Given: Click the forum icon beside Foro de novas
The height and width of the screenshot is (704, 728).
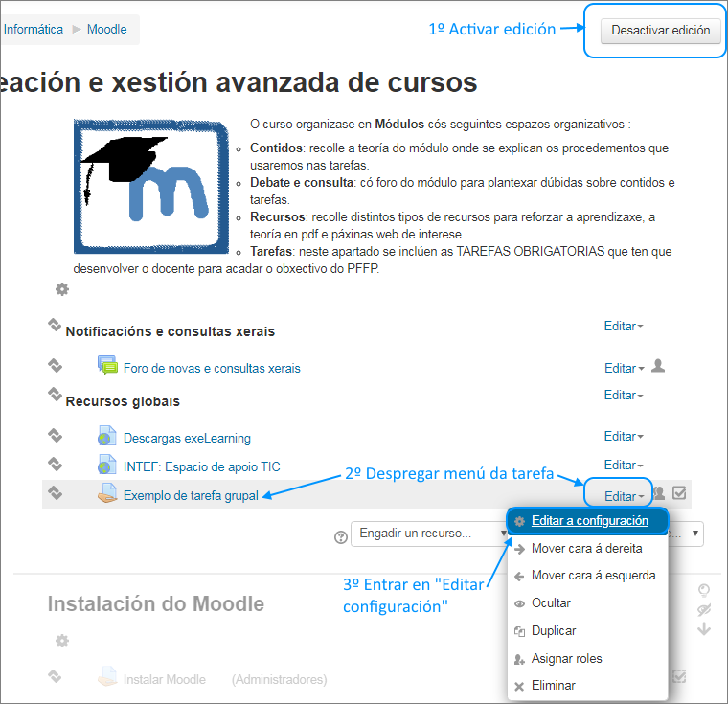Looking at the screenshot, I should [x=107, y=365].
